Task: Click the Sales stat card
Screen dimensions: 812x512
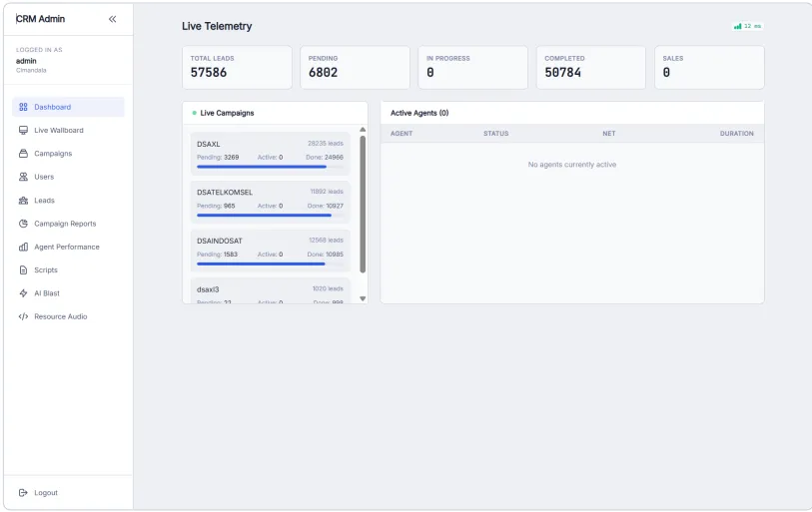Action: (x=709, y=67)
